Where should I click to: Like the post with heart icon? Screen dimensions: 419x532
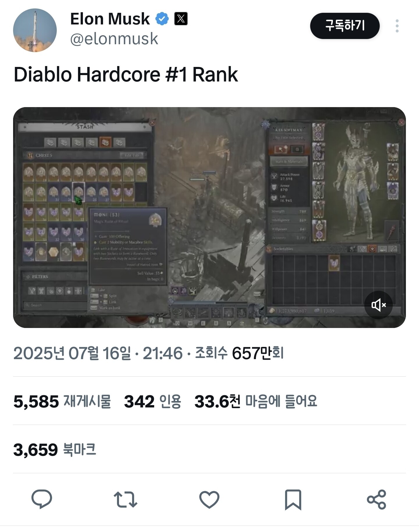point(209,499)
